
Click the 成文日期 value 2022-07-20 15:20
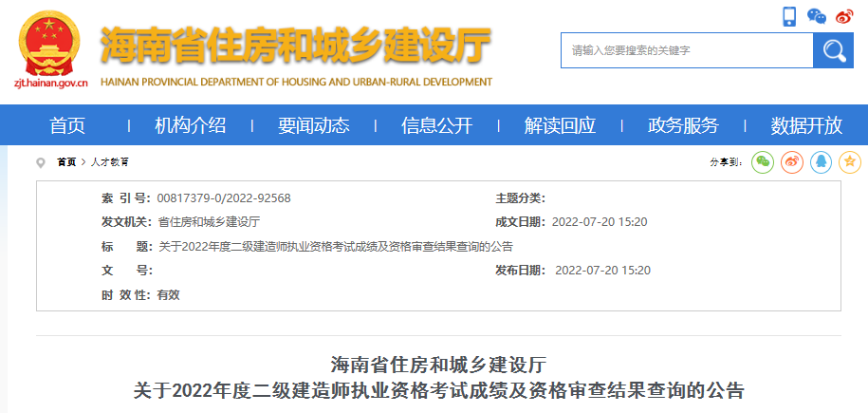[x=600, y=222]
